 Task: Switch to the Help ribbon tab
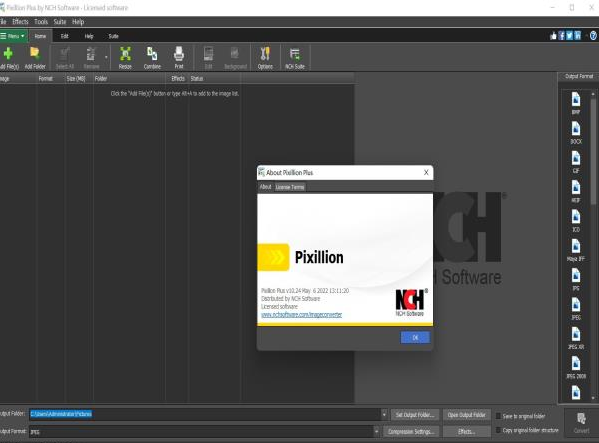pyautogui.click(x=89, y=36)
